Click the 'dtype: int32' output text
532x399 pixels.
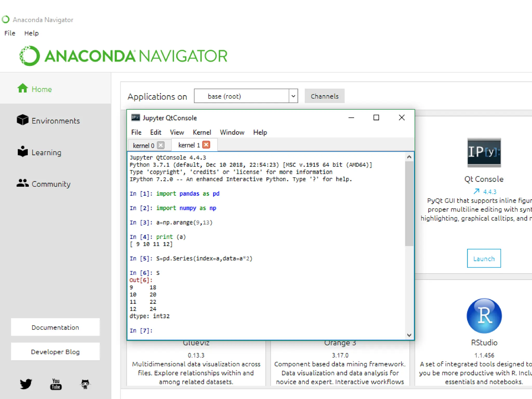tap(150, 316)
